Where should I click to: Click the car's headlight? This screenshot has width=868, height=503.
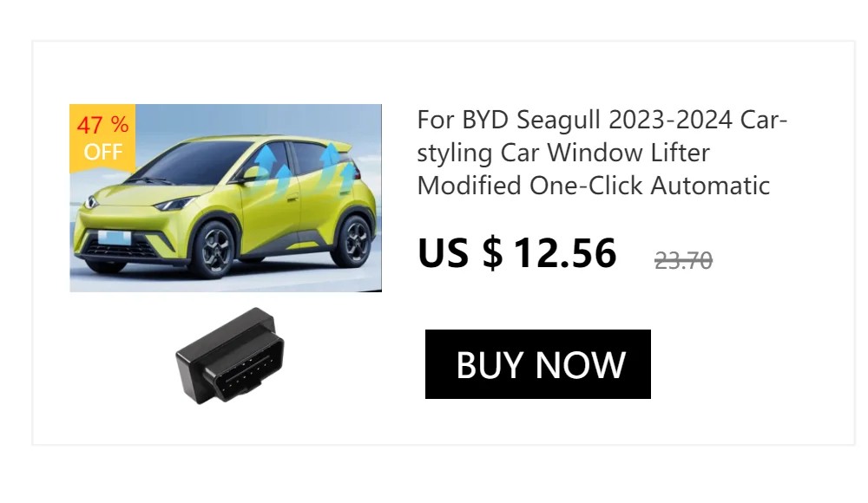click(174, 204)
